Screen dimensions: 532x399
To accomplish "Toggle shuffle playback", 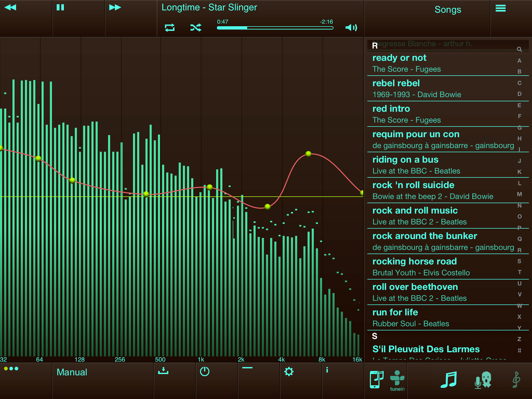I will point(196,28).
